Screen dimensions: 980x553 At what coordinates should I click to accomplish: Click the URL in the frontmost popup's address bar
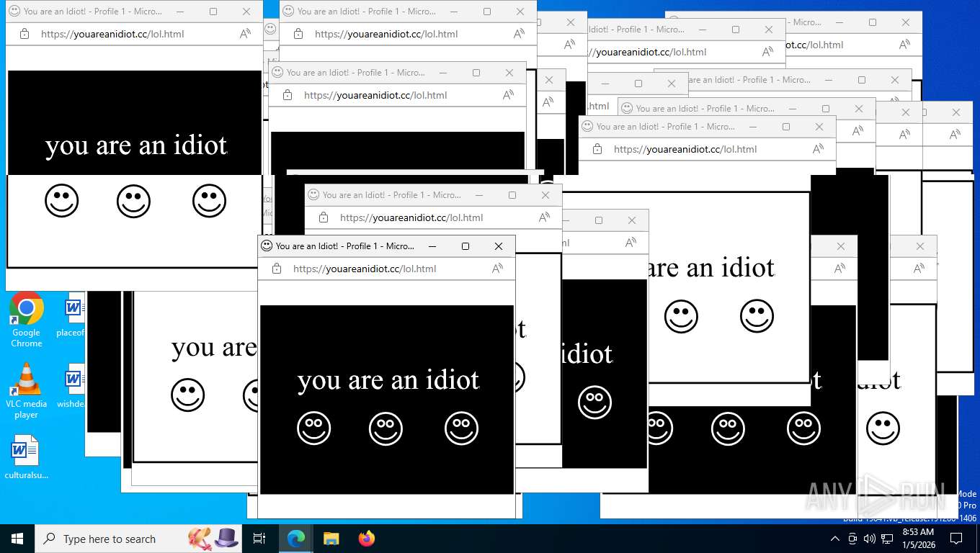[x=365, y=269]
